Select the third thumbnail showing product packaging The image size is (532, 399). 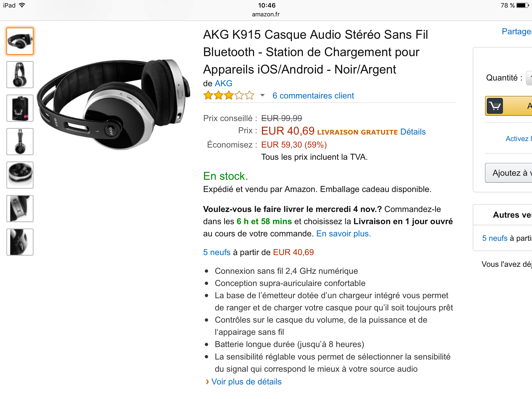20,108
